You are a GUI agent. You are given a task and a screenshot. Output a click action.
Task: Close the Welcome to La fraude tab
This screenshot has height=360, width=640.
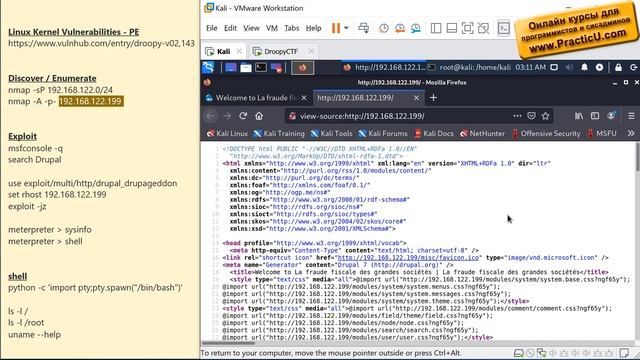[304, 98]
